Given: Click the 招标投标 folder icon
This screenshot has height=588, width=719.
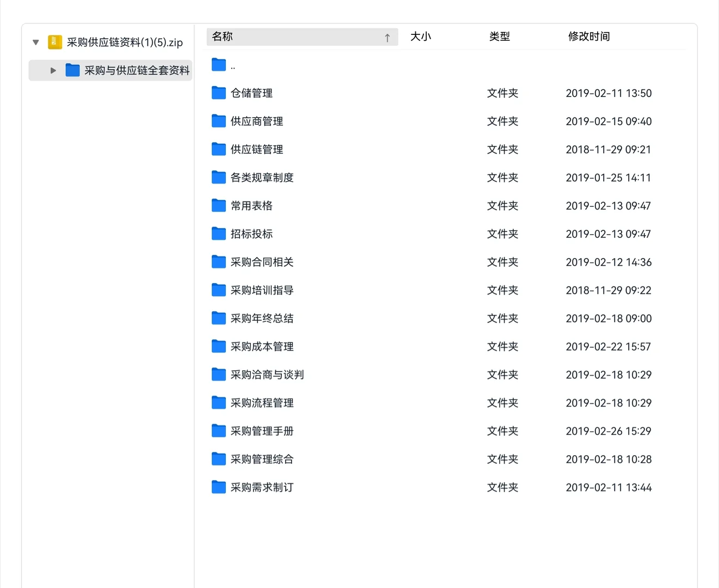Looking at the screenshot, I should coord(218,234).
